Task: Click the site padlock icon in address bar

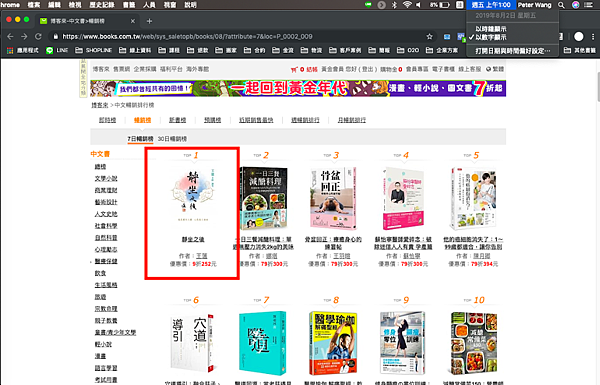Action: click(56, 36)
